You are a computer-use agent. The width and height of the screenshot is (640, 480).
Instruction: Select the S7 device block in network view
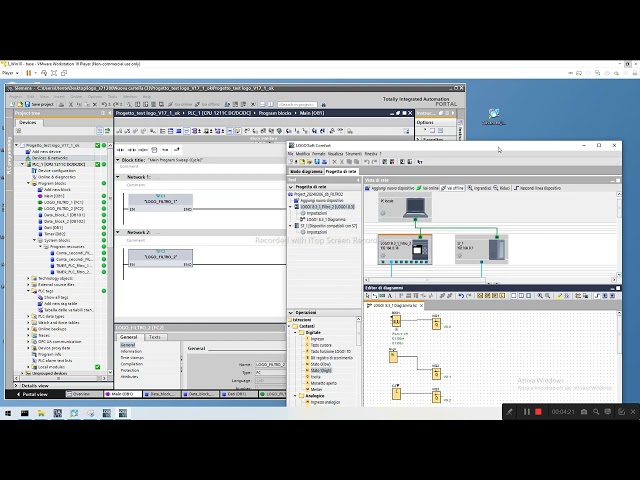pyautogui.click(x=481, y=249)
